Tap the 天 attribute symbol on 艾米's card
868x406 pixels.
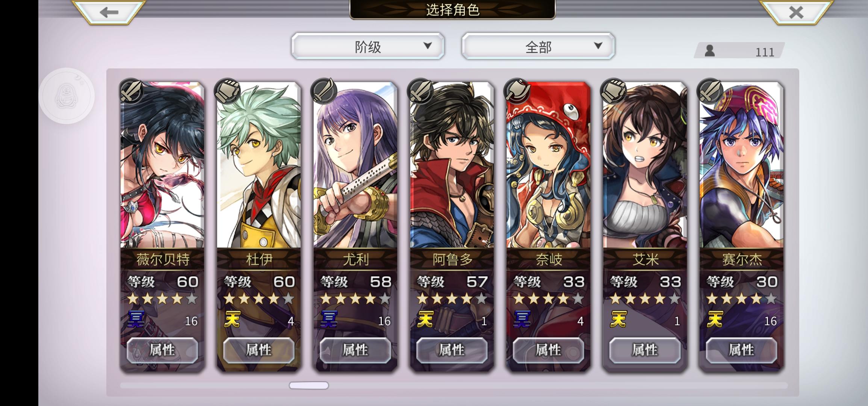pos(618,320)
